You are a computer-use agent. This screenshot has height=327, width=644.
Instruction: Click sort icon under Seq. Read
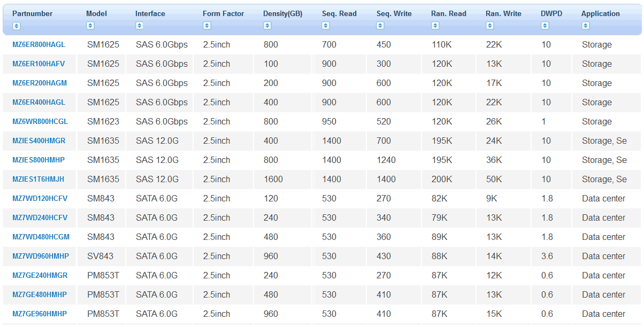[326, 26]
